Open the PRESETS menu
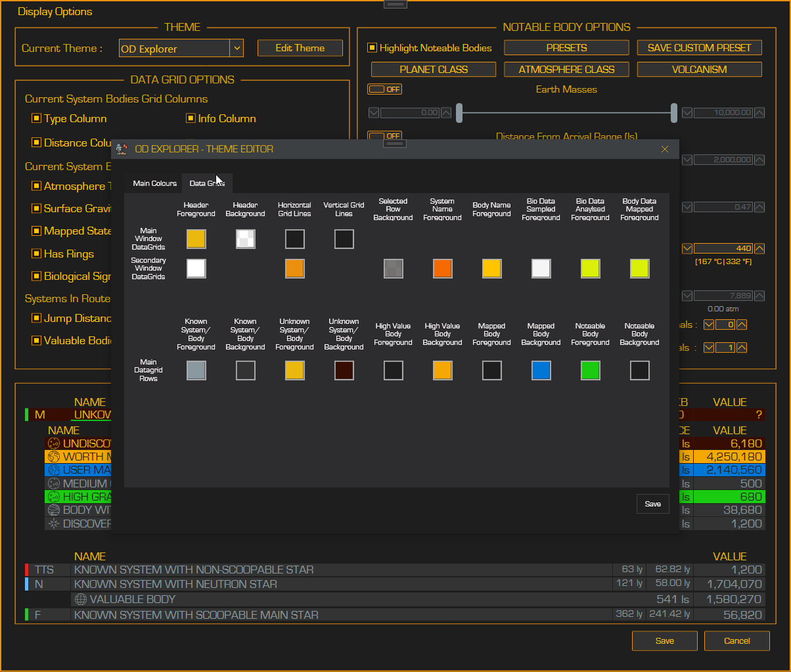 click(x=566, y=48)
